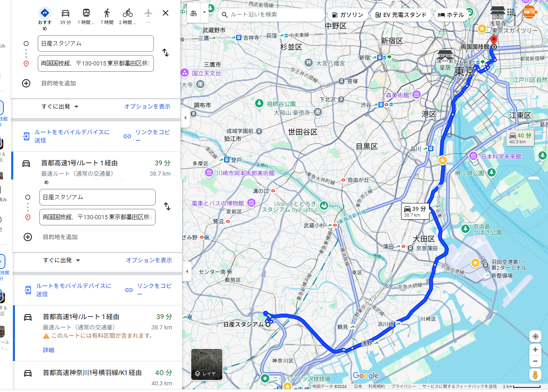Click the lower オプションを表示 link

(x=149, y=260)
